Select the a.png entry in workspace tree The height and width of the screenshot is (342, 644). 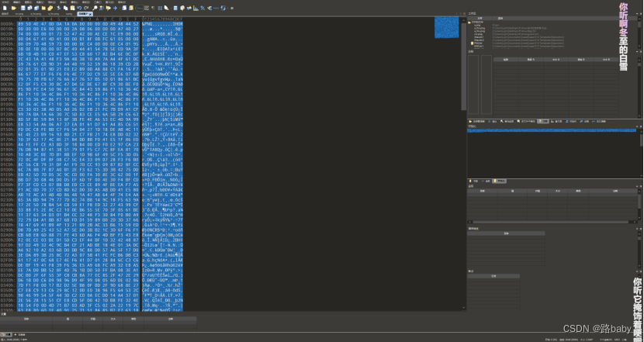click(477, 25)
